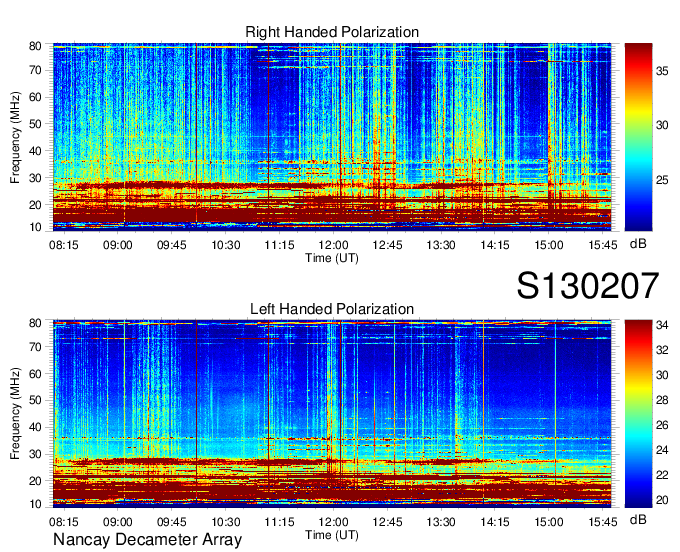Click 15:45 time tick under Left Handed plot
Image resolution: width=680 pixels, height=552 pixels.
(x=603, y=522)
